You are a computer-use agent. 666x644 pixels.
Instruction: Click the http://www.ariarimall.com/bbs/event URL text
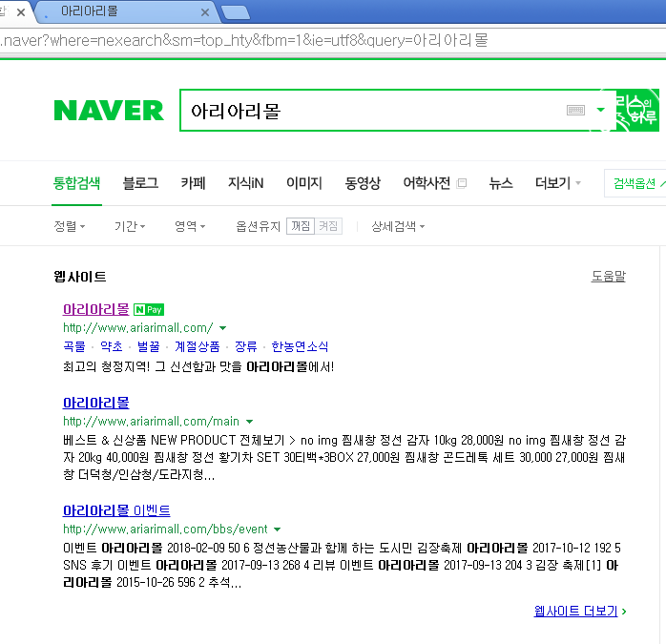coord(165,530)
